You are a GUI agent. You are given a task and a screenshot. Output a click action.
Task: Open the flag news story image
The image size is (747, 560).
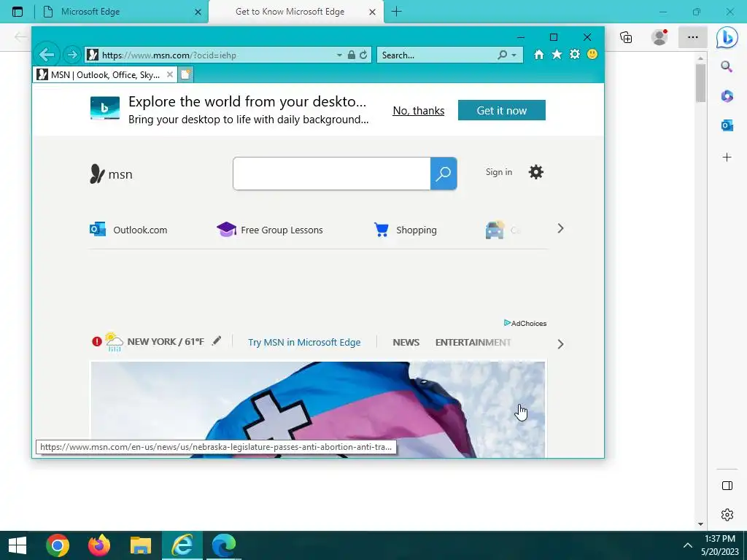(x=318, y=410)
